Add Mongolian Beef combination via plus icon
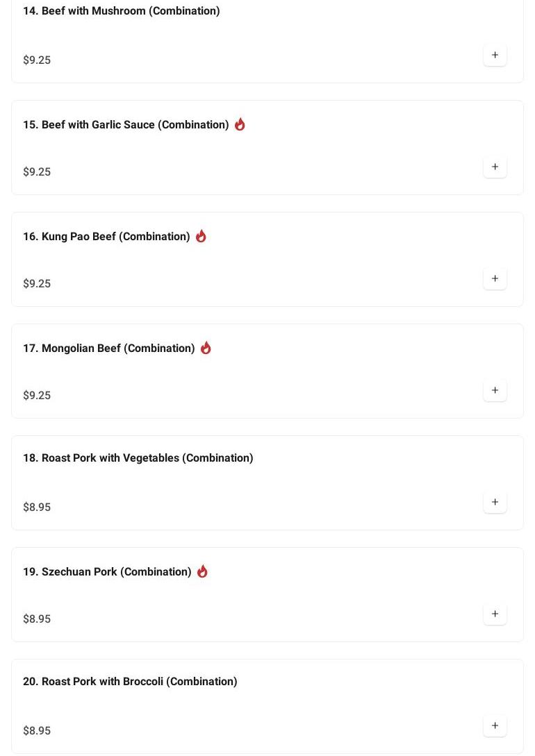Viewport: 535px width, 756px height. [x=495, y=391]
